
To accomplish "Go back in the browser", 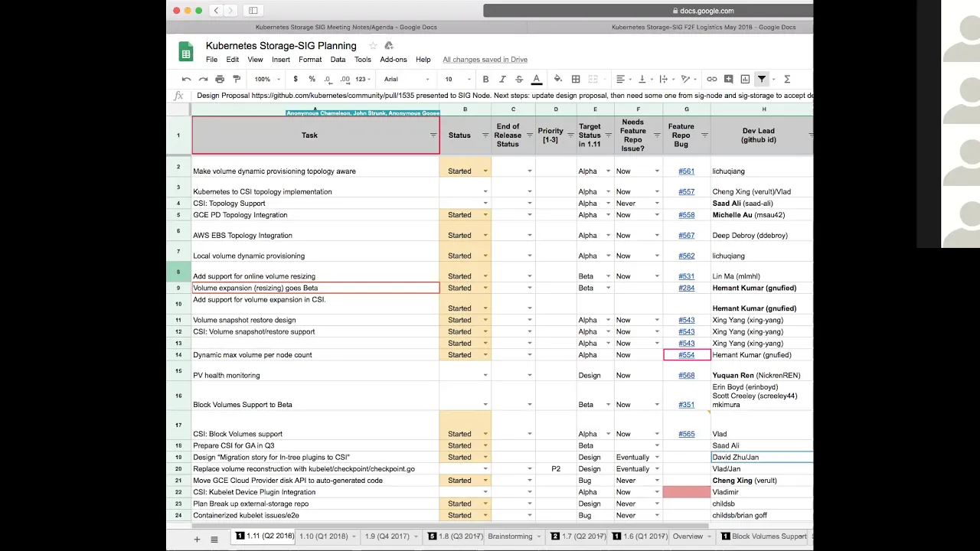I will point(217,11).
